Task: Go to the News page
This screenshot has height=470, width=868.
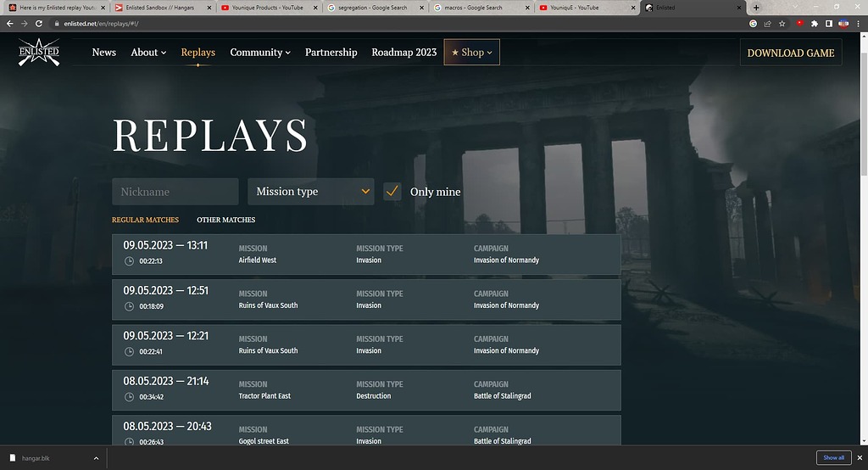Action: pos(103,53)
